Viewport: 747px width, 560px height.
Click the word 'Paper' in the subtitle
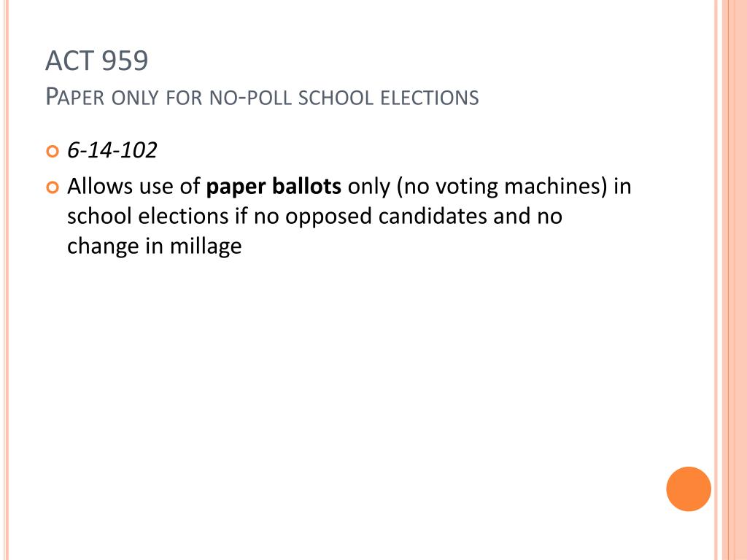click(75, 97)
